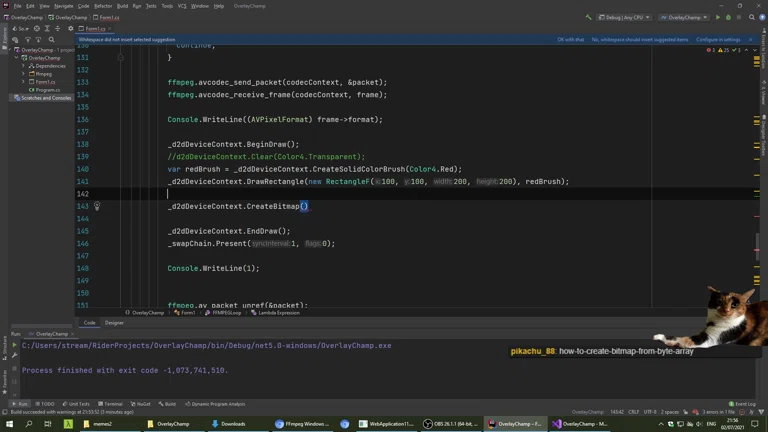Click the exe path in Run console
The image size is (768, 432).
click(x=206, y=345)
